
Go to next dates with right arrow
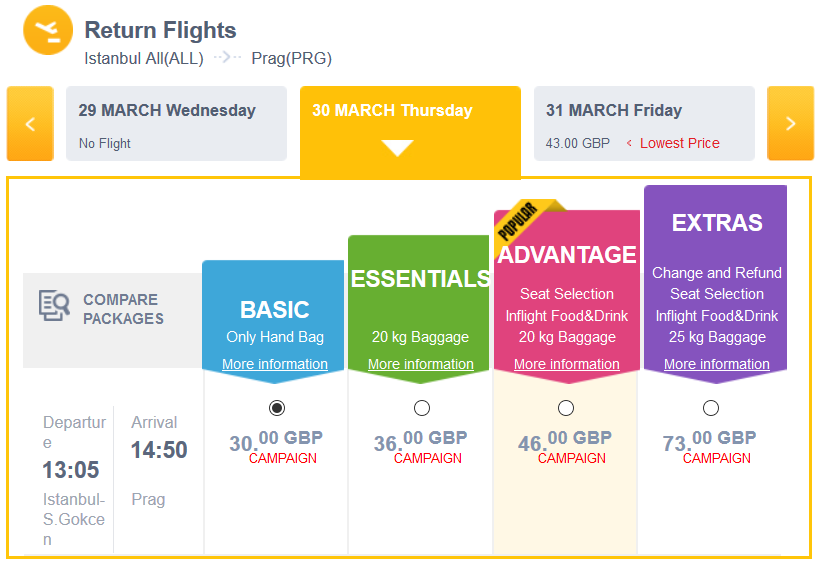point(790,124)
